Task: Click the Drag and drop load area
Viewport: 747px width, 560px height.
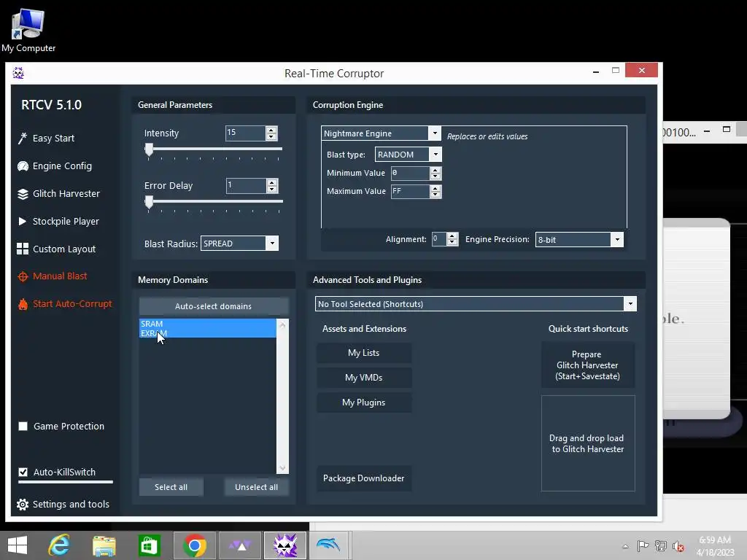Action: tap(588, 443)
